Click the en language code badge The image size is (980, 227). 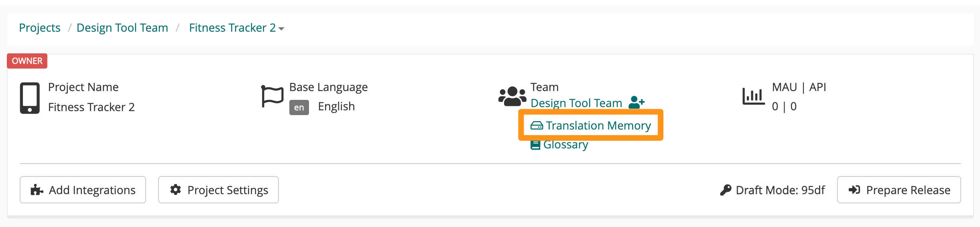tap(299, 107)
